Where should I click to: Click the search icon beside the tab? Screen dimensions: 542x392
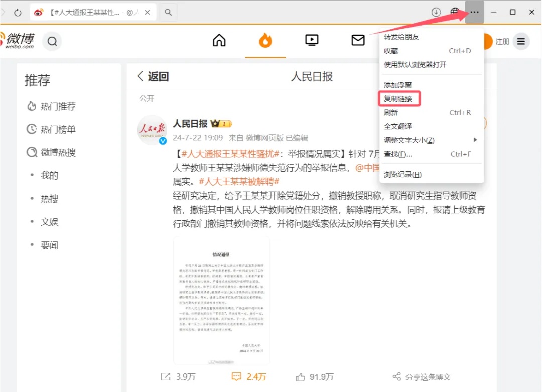tap(168, 13)
